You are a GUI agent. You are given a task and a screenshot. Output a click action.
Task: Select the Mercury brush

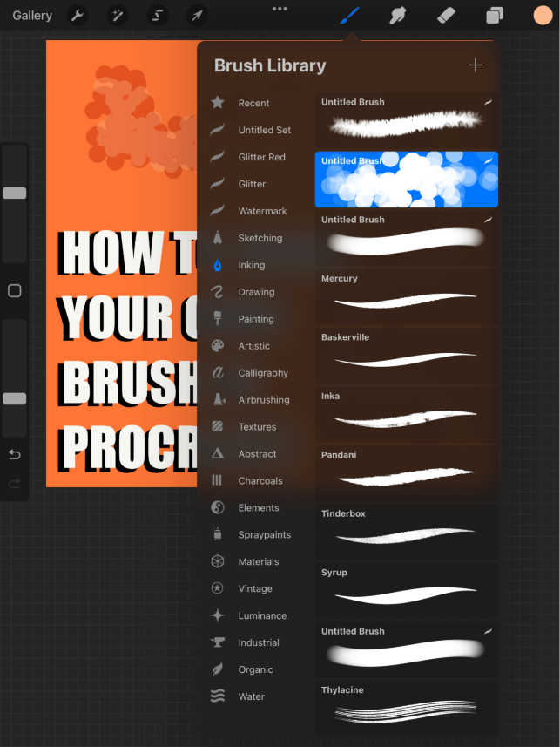(406, 297)
